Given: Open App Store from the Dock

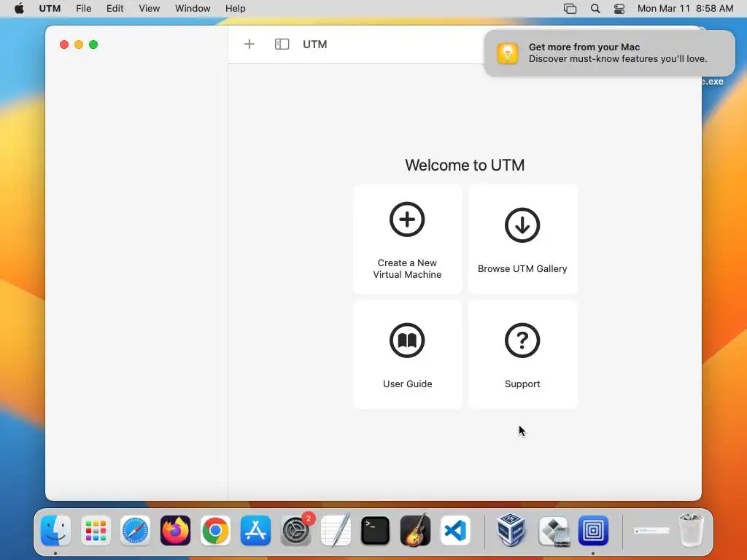Looking at the screenshot, I should pos(255,530).
